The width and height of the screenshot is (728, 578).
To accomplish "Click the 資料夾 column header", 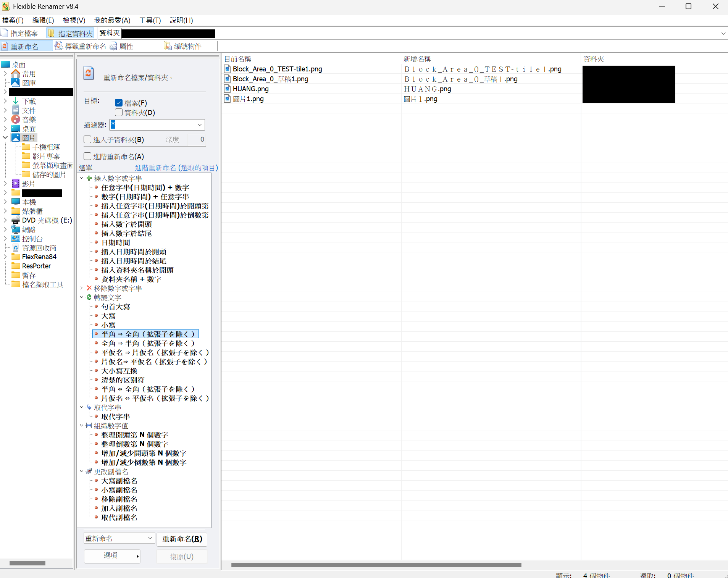I will pos(654,59).
